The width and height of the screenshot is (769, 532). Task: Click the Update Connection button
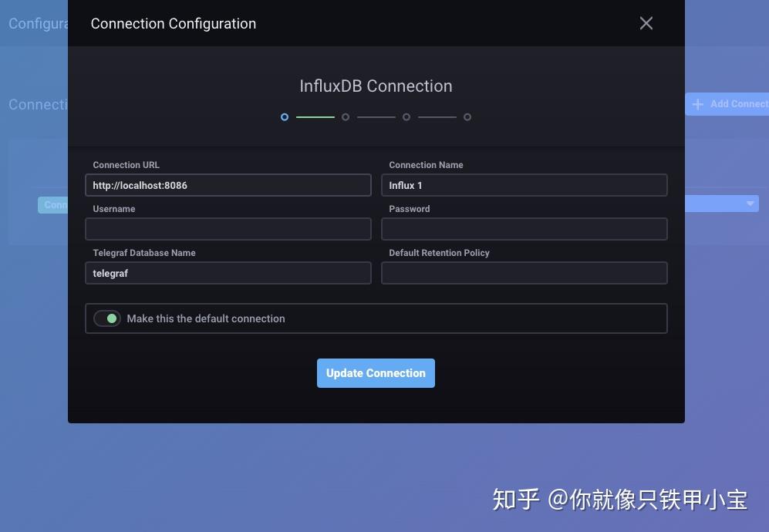376,372
